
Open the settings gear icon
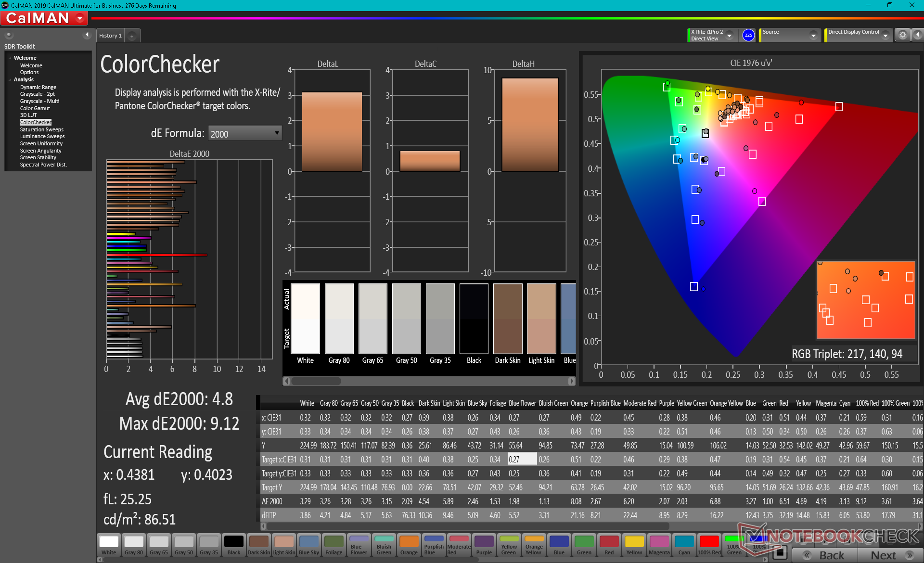(902, 35)
